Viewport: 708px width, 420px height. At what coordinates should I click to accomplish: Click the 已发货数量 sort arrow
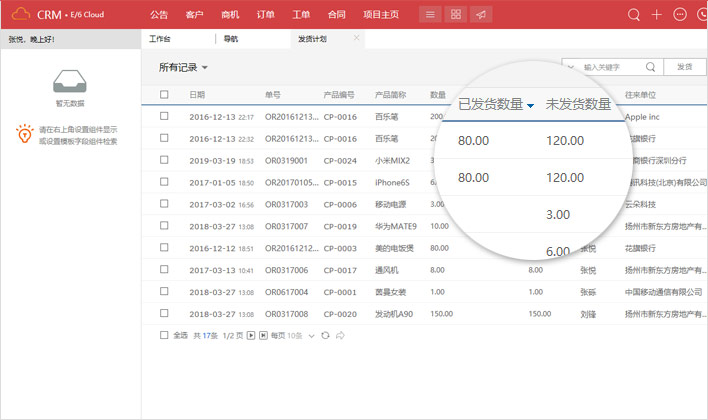[530, 106]
